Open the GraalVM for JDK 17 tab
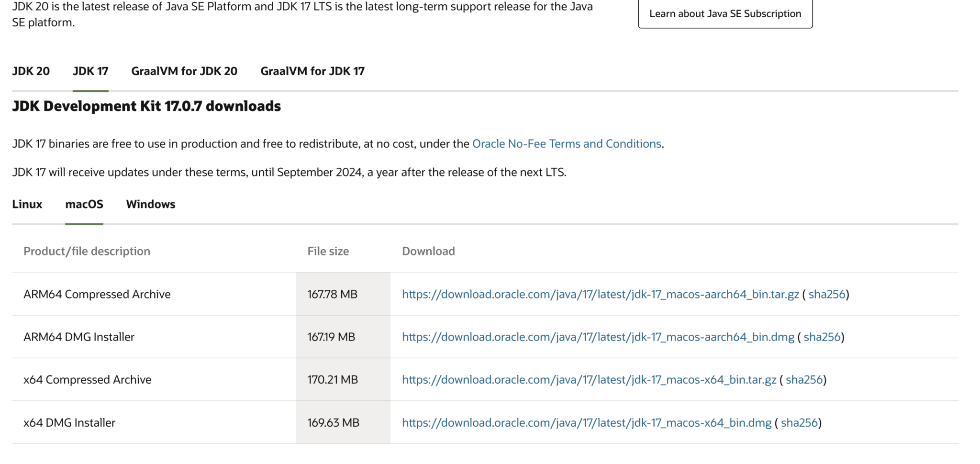The height and width of the screenshot is (464, 980). 312,71
